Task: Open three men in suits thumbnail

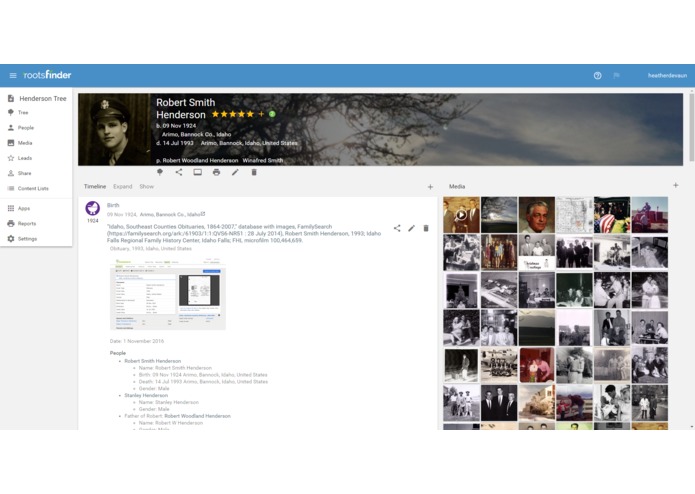Action: pos(499,403)
